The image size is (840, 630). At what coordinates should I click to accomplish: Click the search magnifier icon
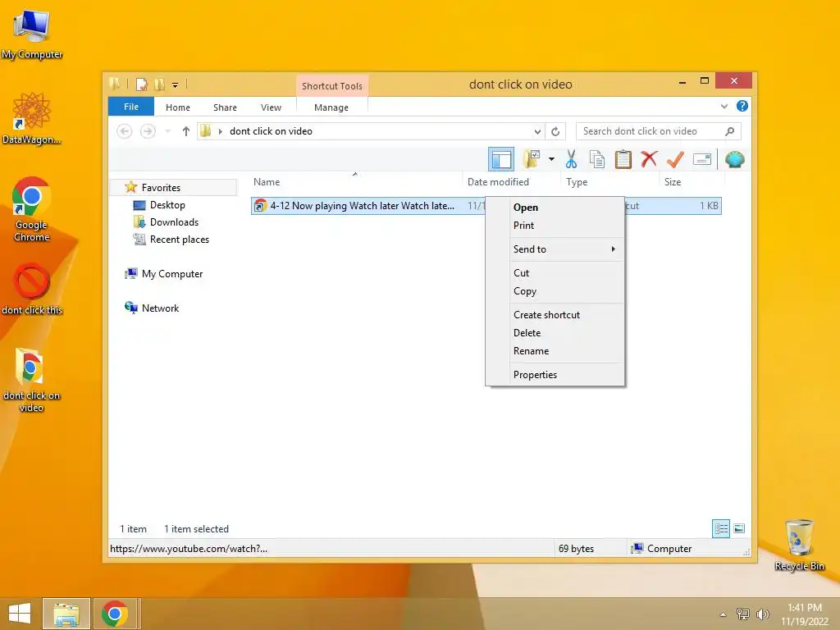tap(729, 131)
